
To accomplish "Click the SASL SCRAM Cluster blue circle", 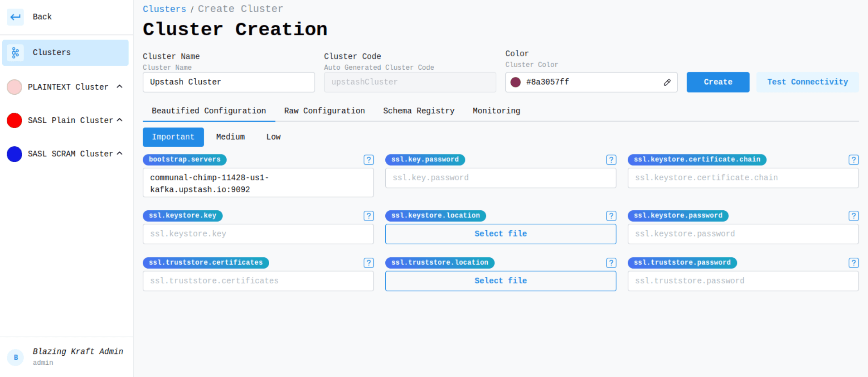I will [15, 154].
